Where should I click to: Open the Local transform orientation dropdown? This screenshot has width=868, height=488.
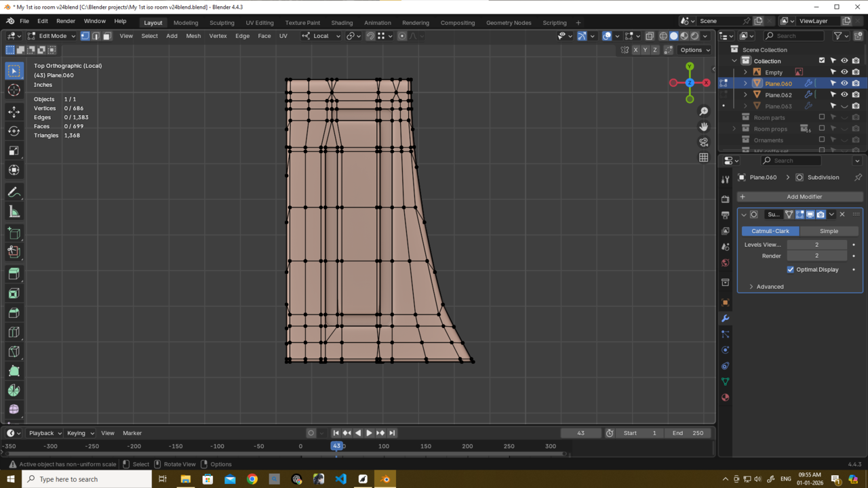pos(321,36)
